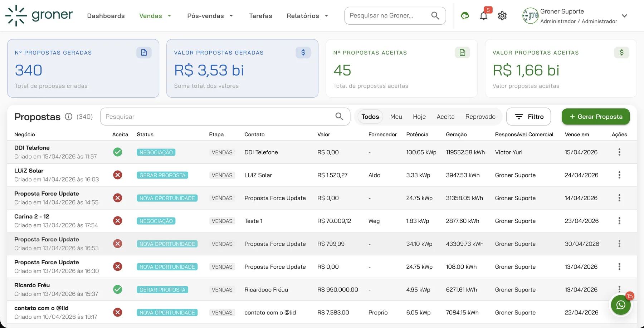Click the due date 30/04/2026
The width and height of the screenshot is (644, 328).
pyautogui.click(x=582, y=244)
